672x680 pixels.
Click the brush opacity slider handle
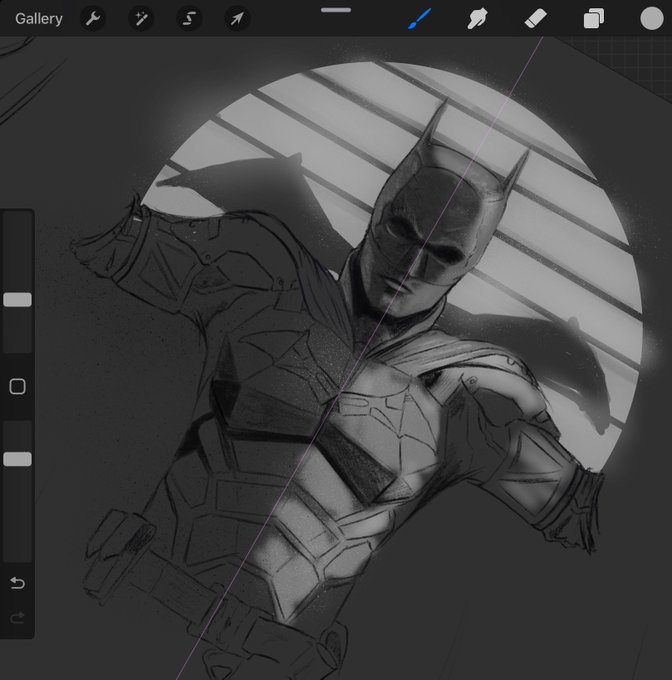tap(17, 459)
